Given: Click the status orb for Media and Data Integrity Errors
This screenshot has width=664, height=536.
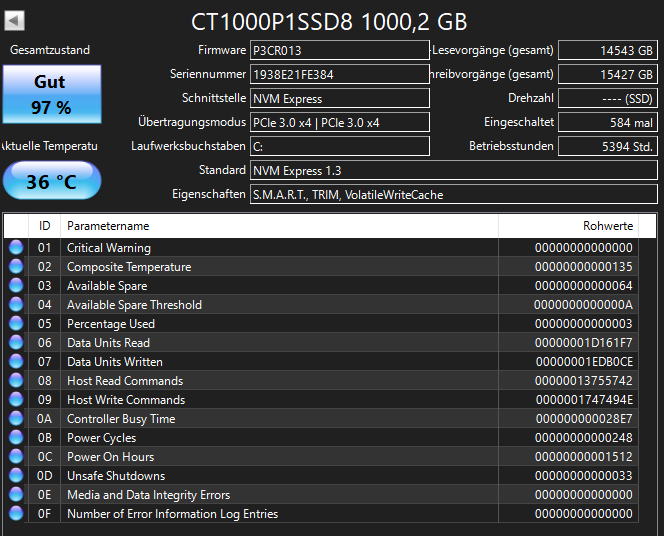Looking at the screenshot, I should click(16, 495).
